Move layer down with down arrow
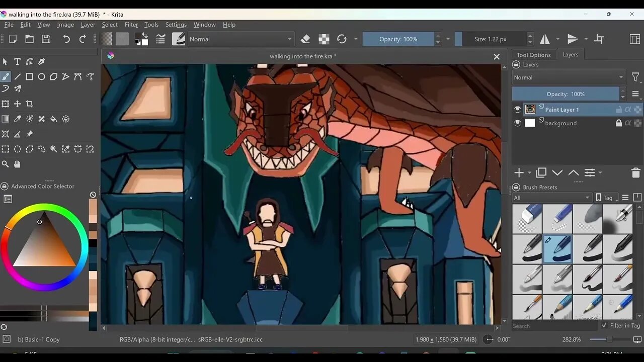644x362 pixels. tap(557, 173)
